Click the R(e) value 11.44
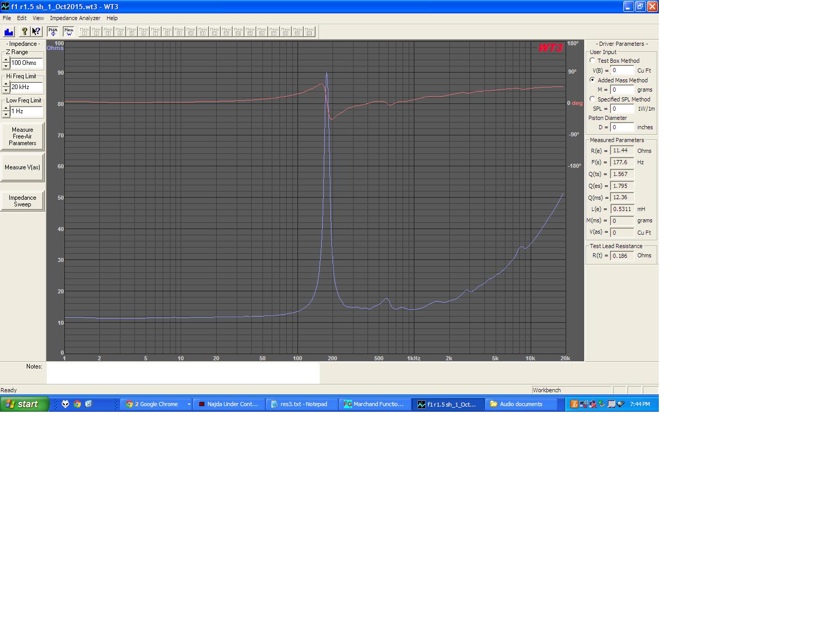 (622, 151)
